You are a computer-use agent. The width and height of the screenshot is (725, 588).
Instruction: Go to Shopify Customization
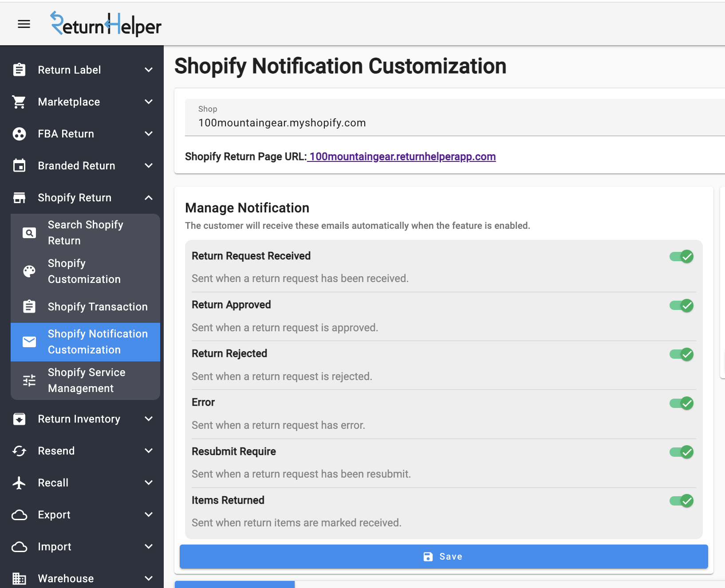pos(85,271)
